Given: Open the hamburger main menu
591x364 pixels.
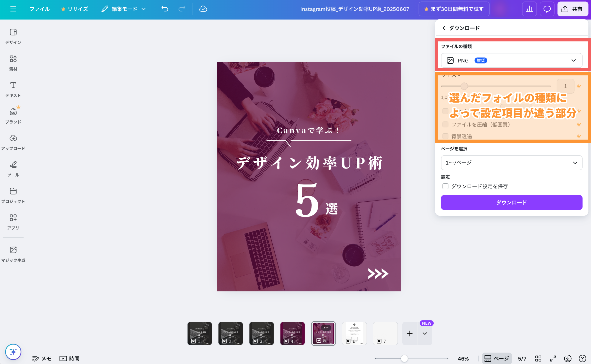Looking at the screenshot, I should [13, 9].
